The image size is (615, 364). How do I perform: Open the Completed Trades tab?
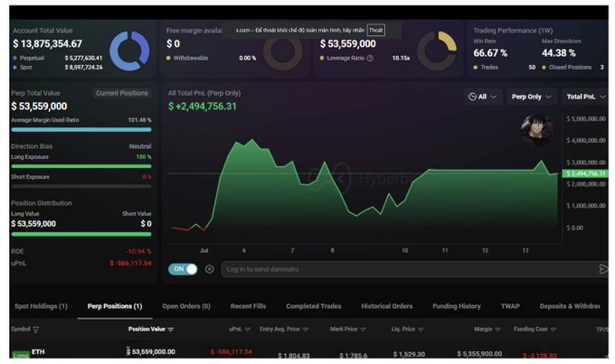(314, 306)
